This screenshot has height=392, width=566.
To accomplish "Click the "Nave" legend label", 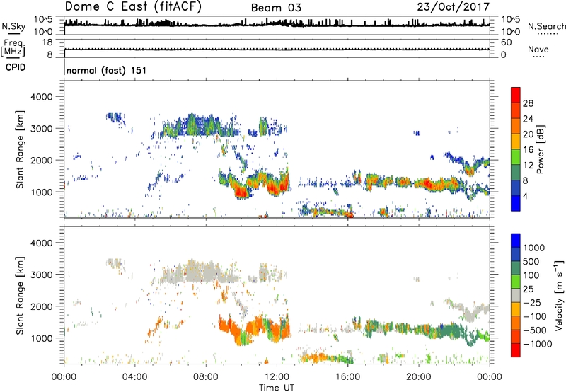I will point(538,49).
